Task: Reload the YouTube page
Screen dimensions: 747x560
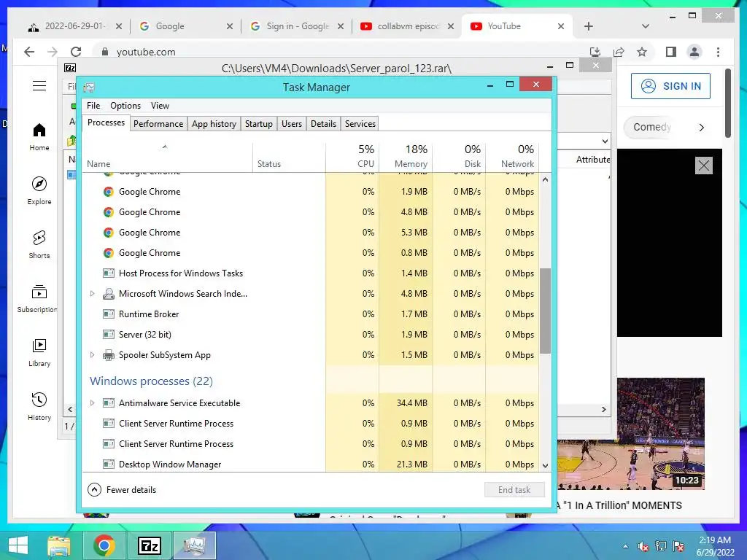Action: (x=76, y=52)
